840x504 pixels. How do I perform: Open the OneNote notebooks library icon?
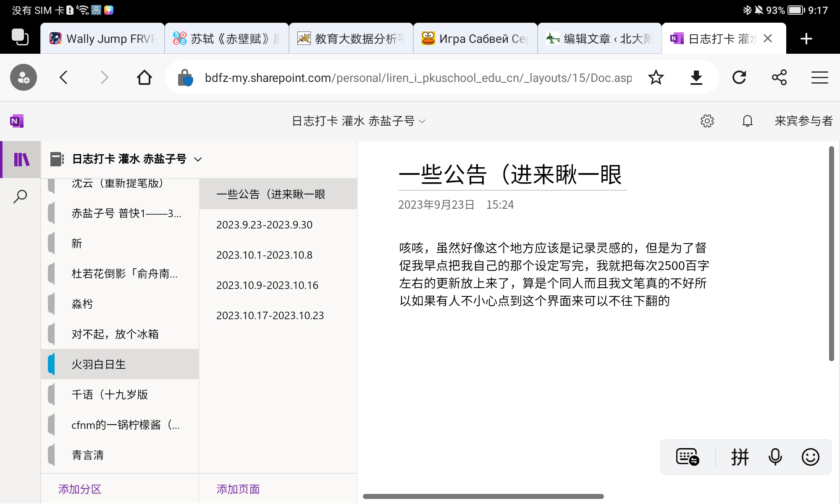(x=21, y=160)
